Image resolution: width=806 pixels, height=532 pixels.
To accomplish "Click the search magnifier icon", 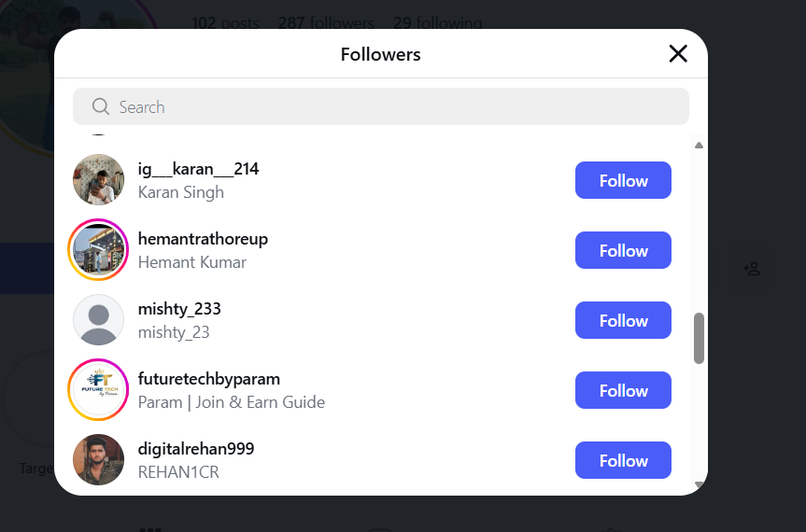I will click(x=101, y=106).
